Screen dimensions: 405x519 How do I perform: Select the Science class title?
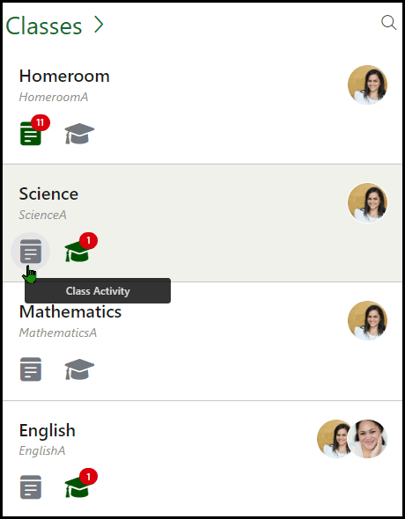tap(49, 194)
